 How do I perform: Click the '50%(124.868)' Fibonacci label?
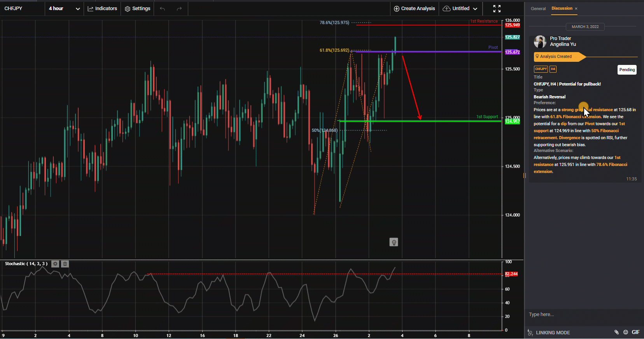pyautogui.click(x=324, y=130)
